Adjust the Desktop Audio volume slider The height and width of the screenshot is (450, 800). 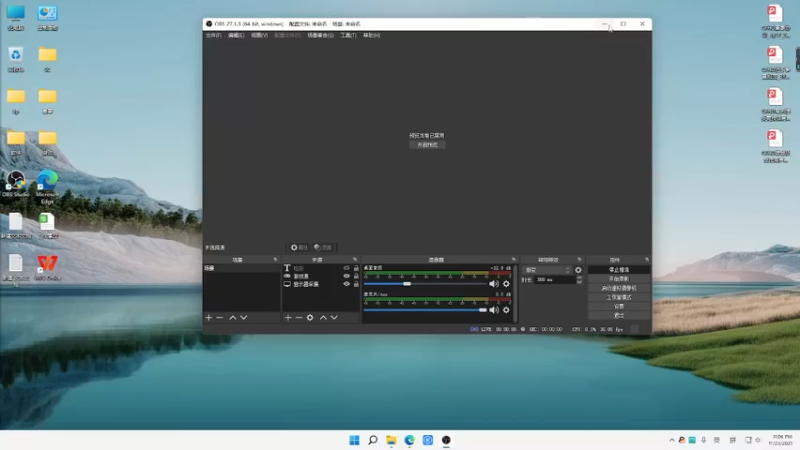(425, 284)
